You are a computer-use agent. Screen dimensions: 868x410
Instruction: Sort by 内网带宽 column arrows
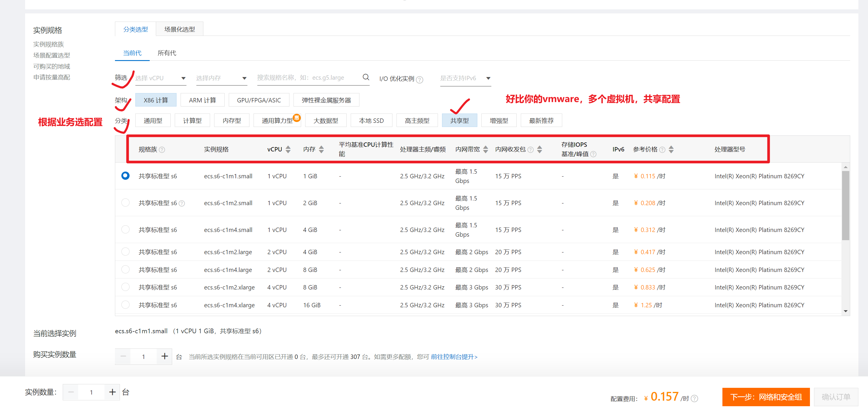click(x=485, y=149)
